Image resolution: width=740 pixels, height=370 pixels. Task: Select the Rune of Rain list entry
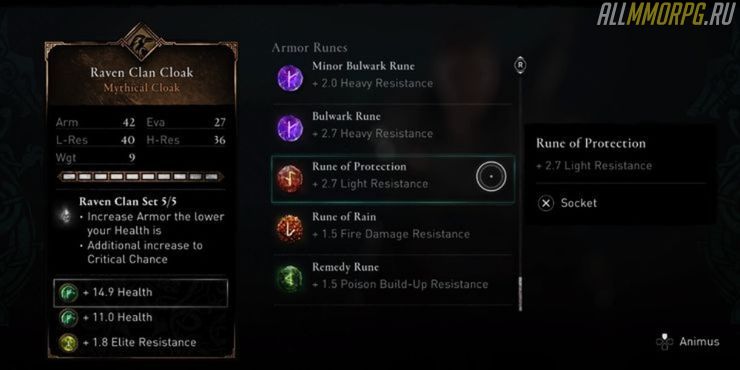tap(392, 229)
